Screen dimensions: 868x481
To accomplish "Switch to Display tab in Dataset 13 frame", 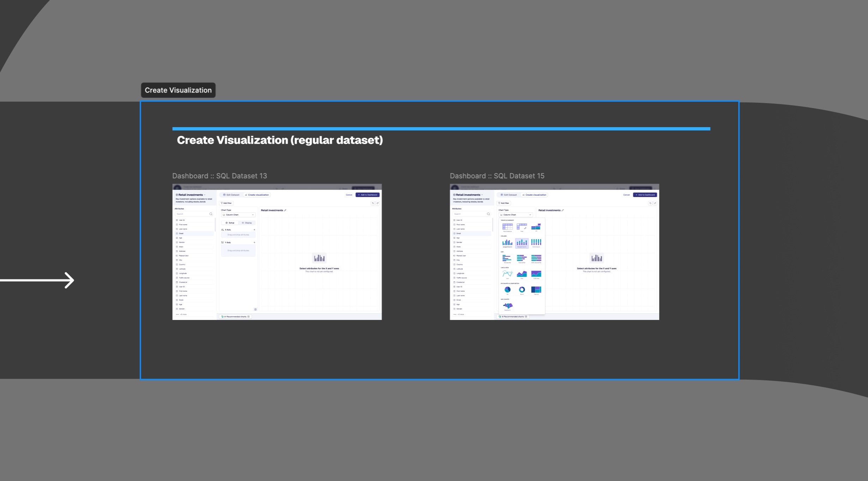I will (x=247, y=223).
